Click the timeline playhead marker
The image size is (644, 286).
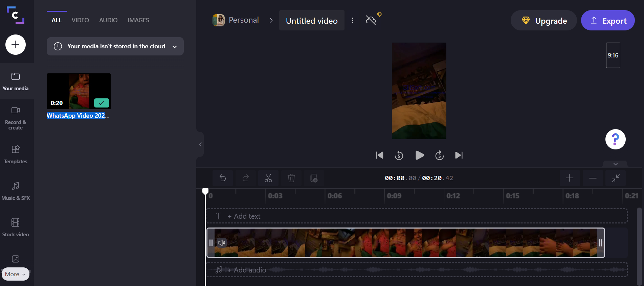click(x=205, y=192)
